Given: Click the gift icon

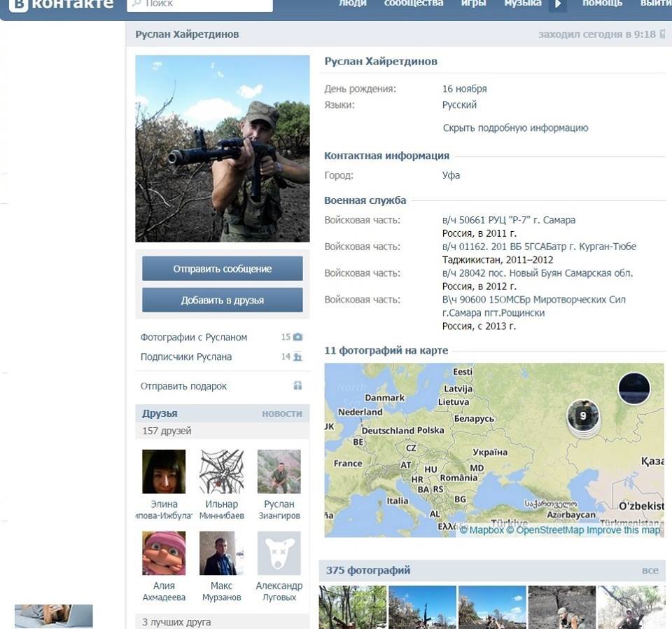Looking at the screenshot, I should [x=297, y=385].
